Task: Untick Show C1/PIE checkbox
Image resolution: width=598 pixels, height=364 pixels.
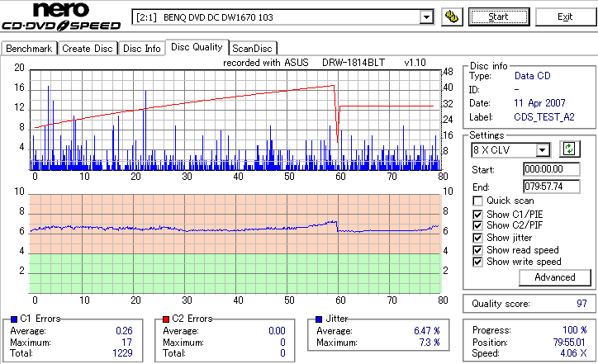Action: pos(477,215)
